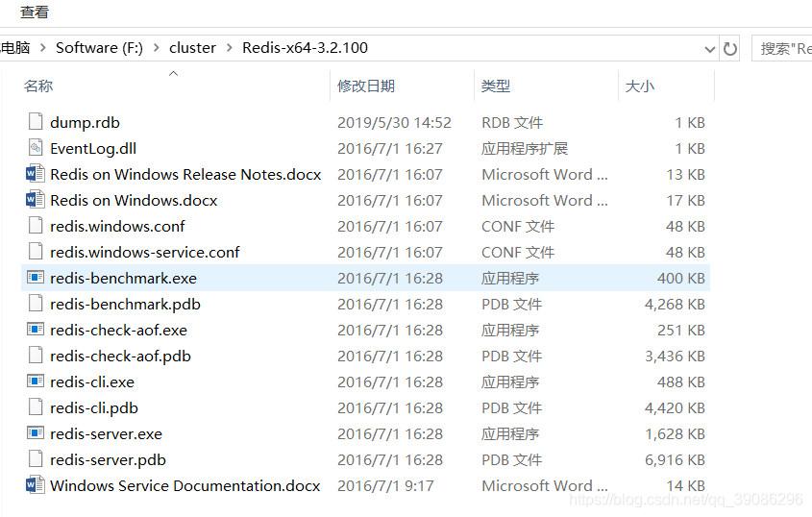Open the address bar history dropdown
812x517 pixels.
[710, 49]
